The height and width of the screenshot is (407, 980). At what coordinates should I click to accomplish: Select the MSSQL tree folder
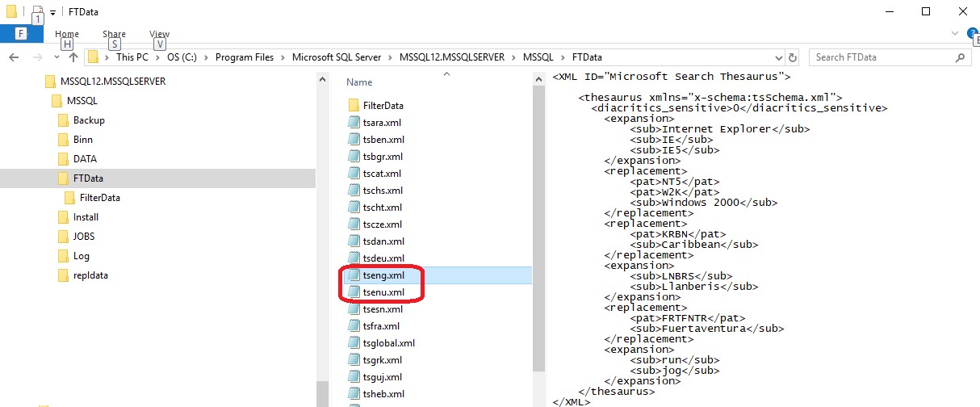click(82, 101)
